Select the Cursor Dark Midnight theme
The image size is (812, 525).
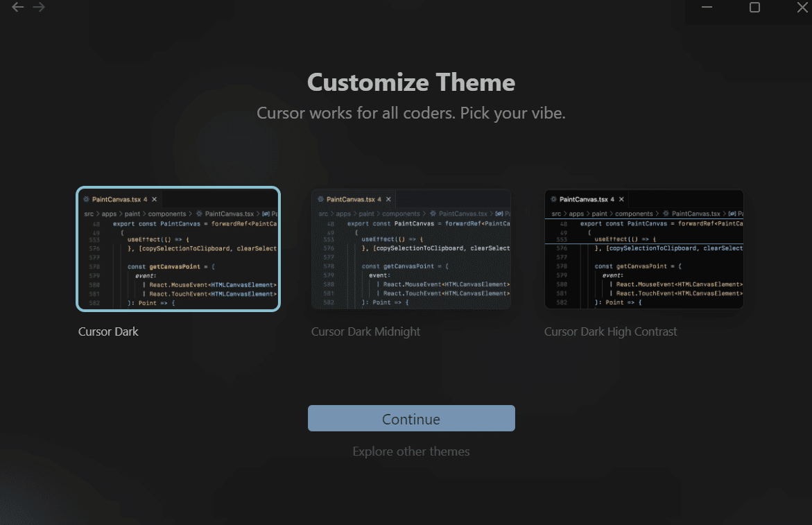click(411, 248)
